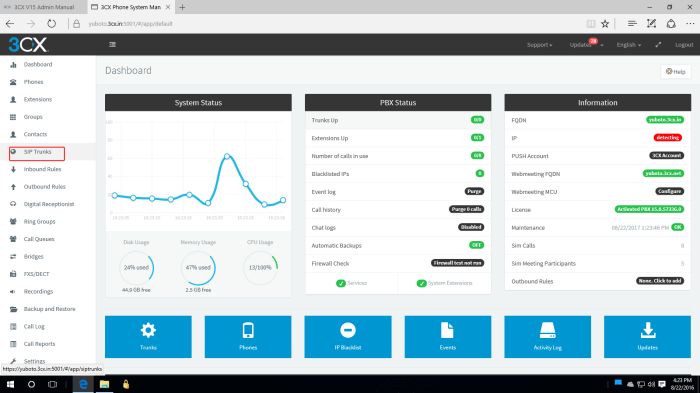Open Phones in the sidebar
Screen dimensions: 700x393
point(33,82)
